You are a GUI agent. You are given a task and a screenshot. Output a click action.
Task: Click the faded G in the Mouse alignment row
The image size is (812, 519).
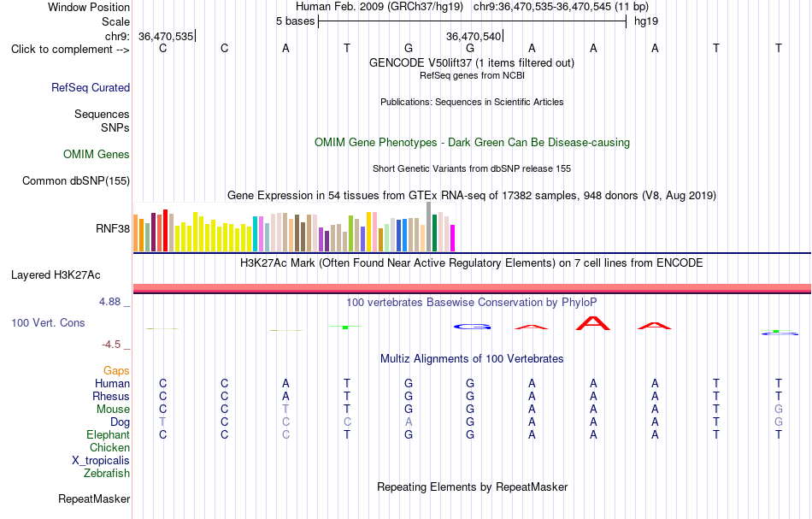tap(779, 409)
